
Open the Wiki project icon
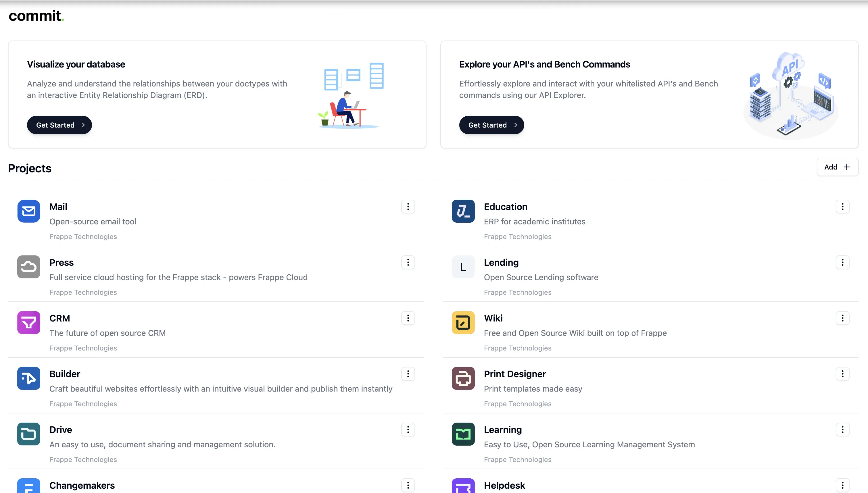tap(463, 323)
